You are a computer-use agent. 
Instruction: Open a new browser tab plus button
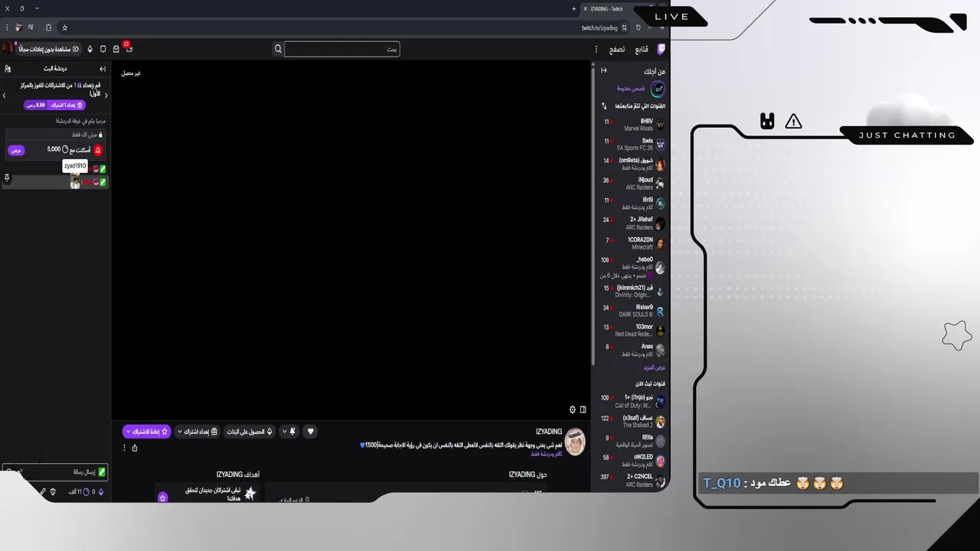pos(573,8)
